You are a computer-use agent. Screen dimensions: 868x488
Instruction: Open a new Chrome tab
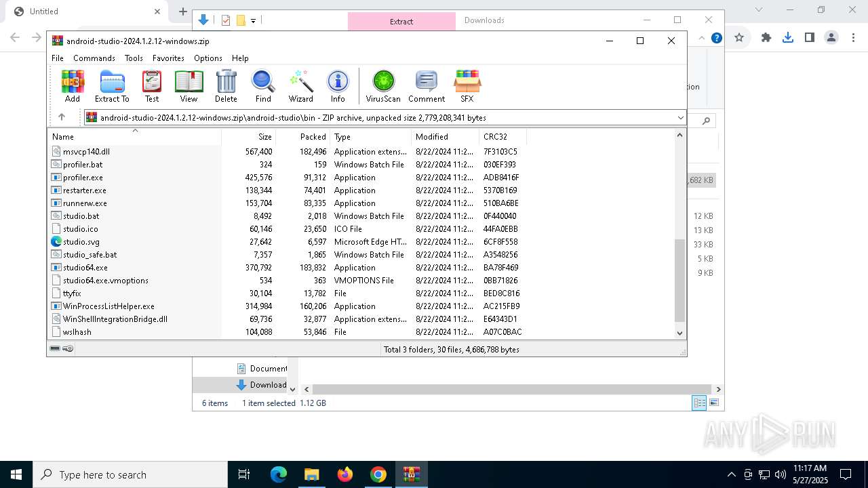[x=183, y=11]
